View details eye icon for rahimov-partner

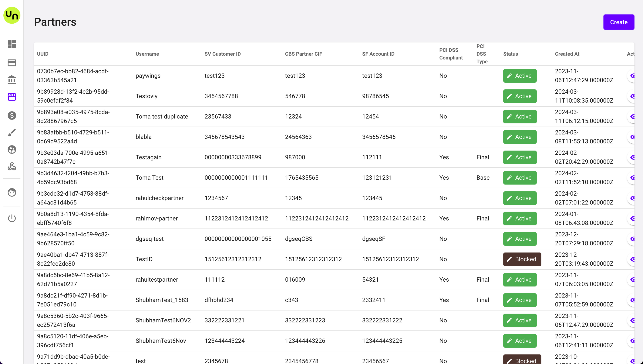(632, 219)
